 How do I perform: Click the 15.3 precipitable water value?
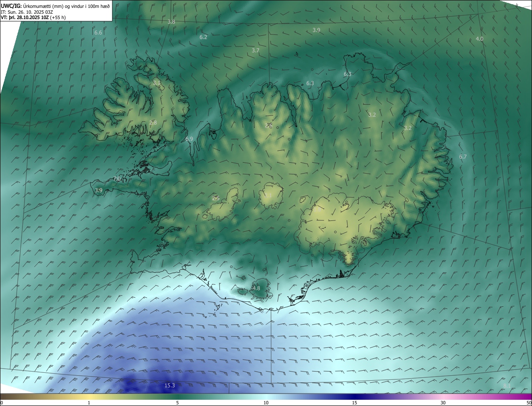(170, 386)
